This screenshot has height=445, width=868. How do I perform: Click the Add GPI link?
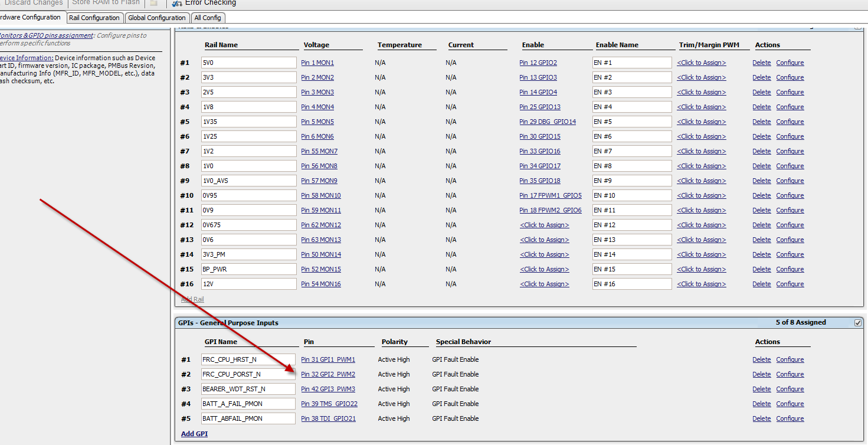(194, 434)
